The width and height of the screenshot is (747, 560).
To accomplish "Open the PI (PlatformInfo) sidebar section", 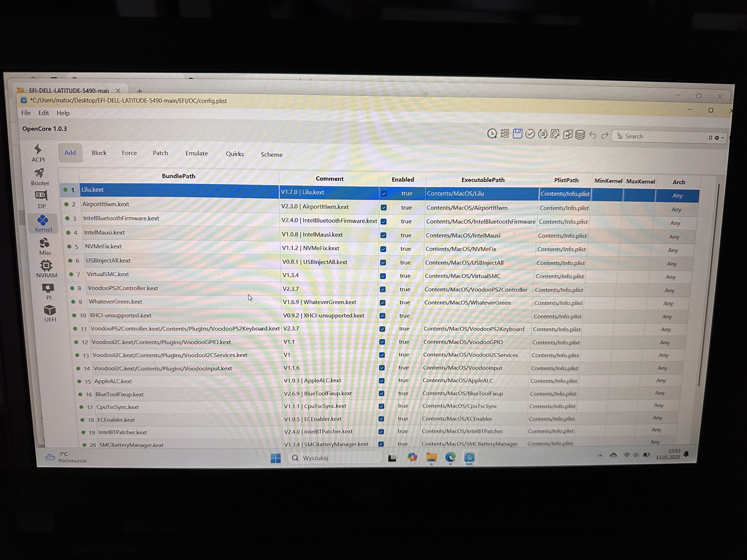I will tap(48, 292).
